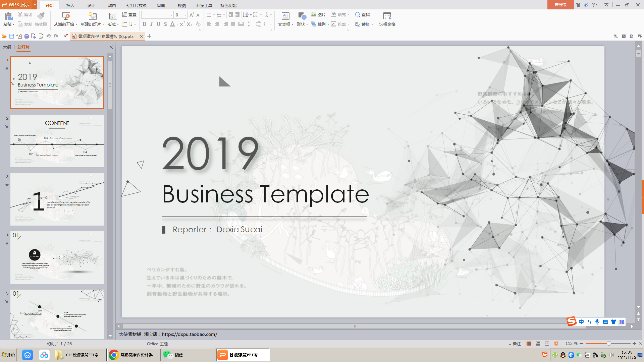Save the presentation from quick access bar
The image size is (644, 362).
tap(12, 36)
